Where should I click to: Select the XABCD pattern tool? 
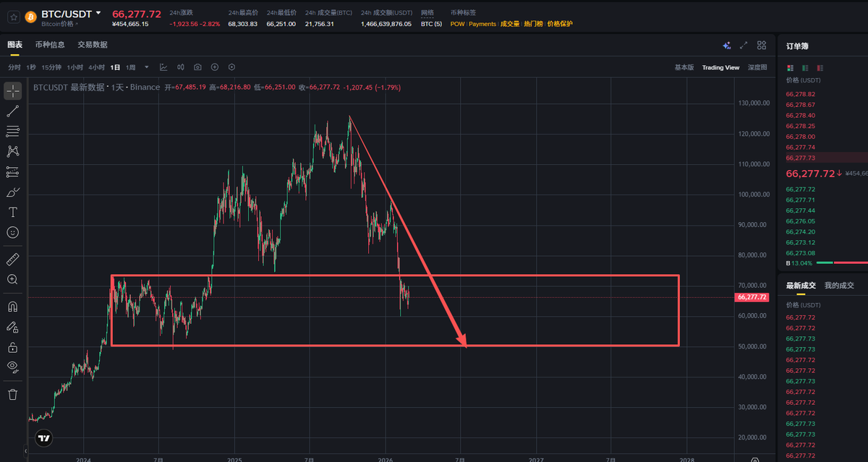[x=12, y=152]
